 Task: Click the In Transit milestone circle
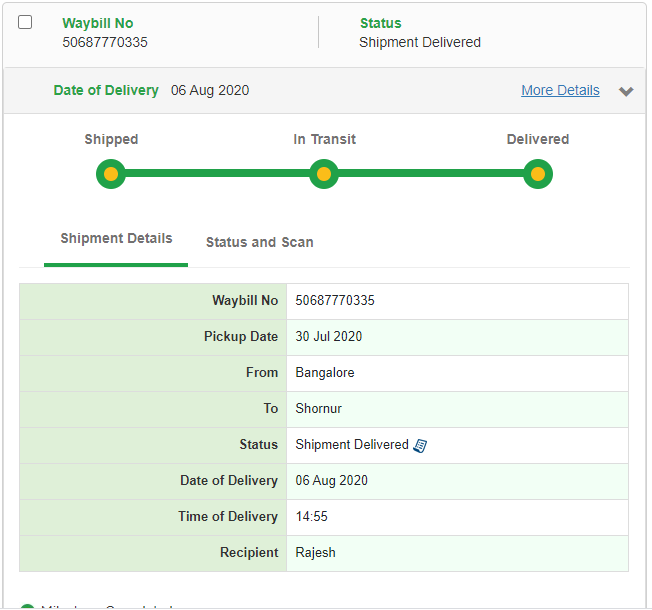pyautogui.click(x=323, y=174)
